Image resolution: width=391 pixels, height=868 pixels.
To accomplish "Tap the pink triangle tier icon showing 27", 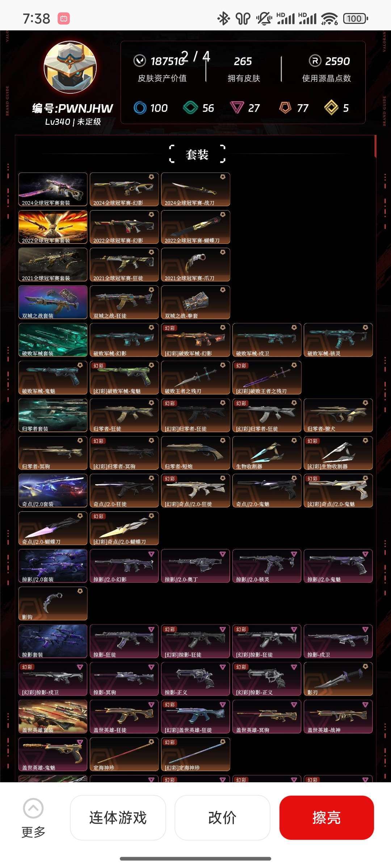I will coord(237,108).
